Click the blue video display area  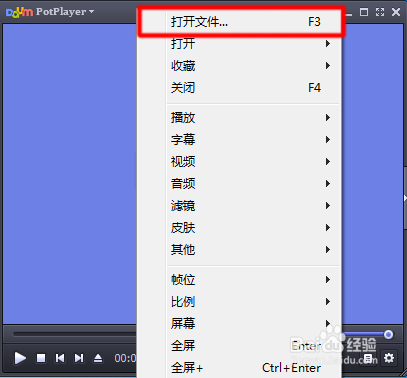[x=70, y=173]
